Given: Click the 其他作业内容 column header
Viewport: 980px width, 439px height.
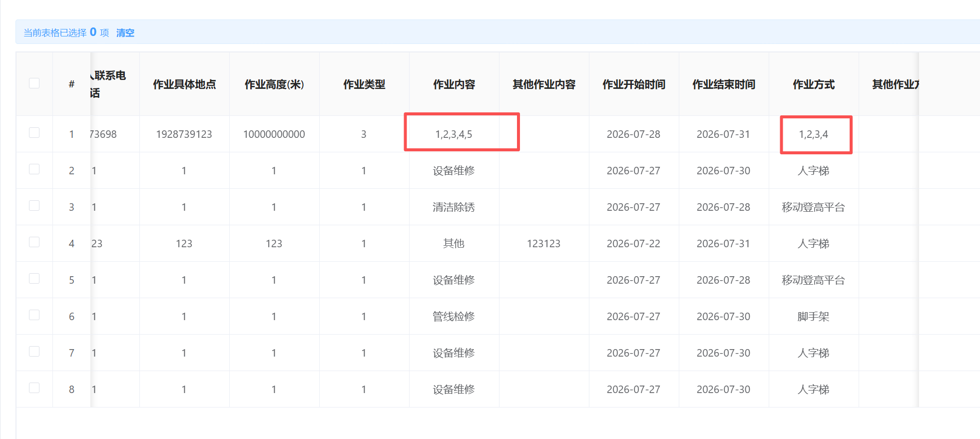Looking at the screenshot, I should tap(544, 84).
